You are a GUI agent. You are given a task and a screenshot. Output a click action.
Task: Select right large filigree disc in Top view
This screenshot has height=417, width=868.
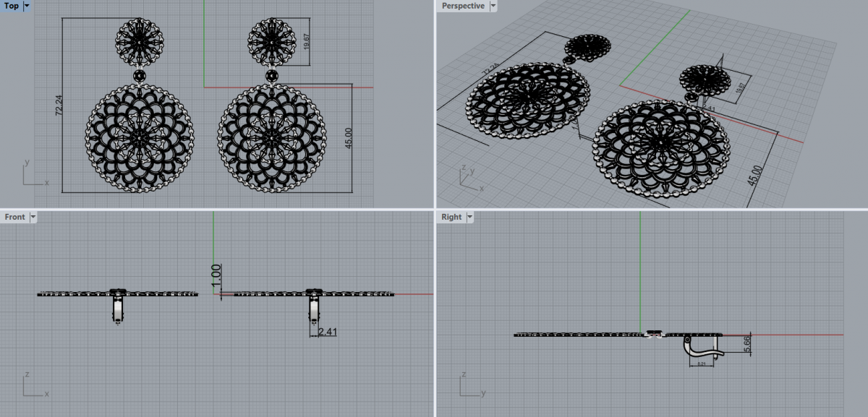tap(272, 138)
